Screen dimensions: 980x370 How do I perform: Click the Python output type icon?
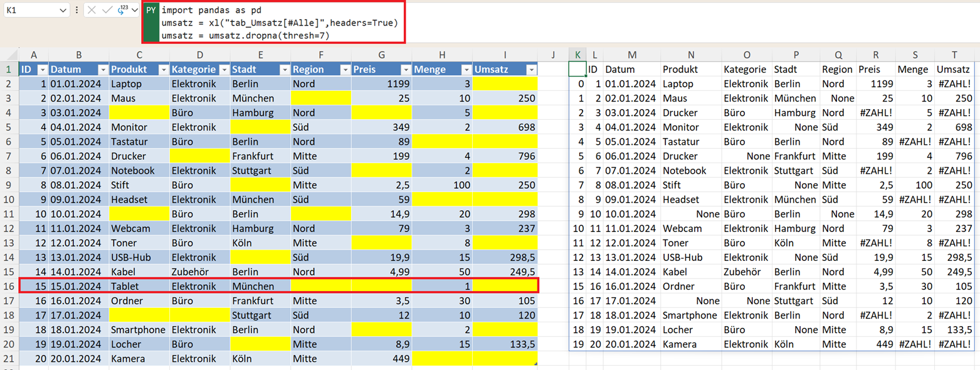point(120,11)
